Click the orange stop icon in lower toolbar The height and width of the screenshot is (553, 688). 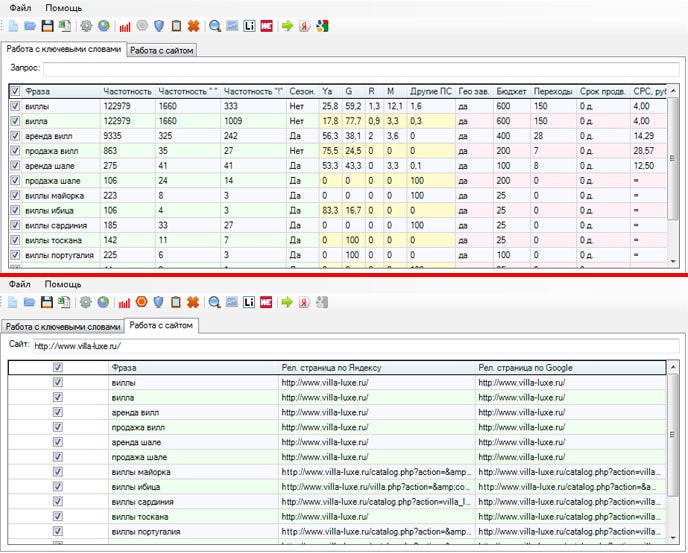(x=142, y=302)
